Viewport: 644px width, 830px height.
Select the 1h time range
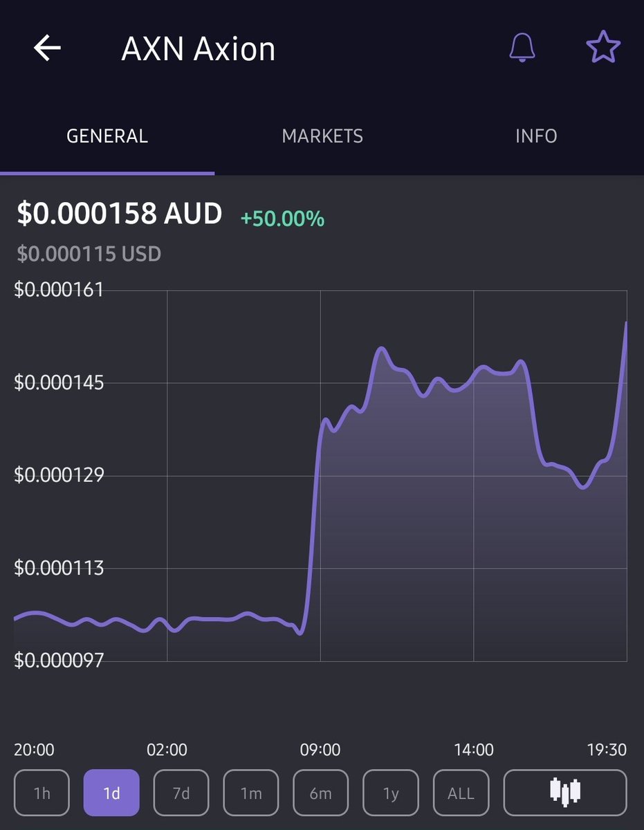(x=42, y=793)
